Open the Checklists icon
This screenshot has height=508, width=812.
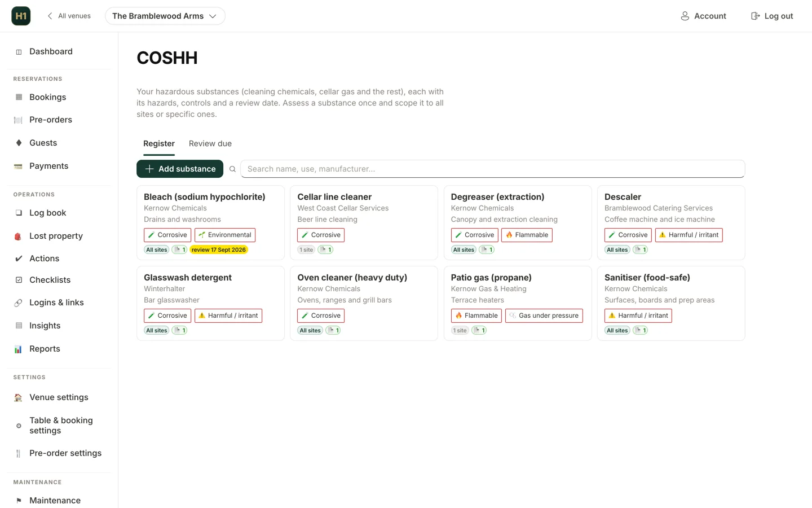tap(19, 280)
